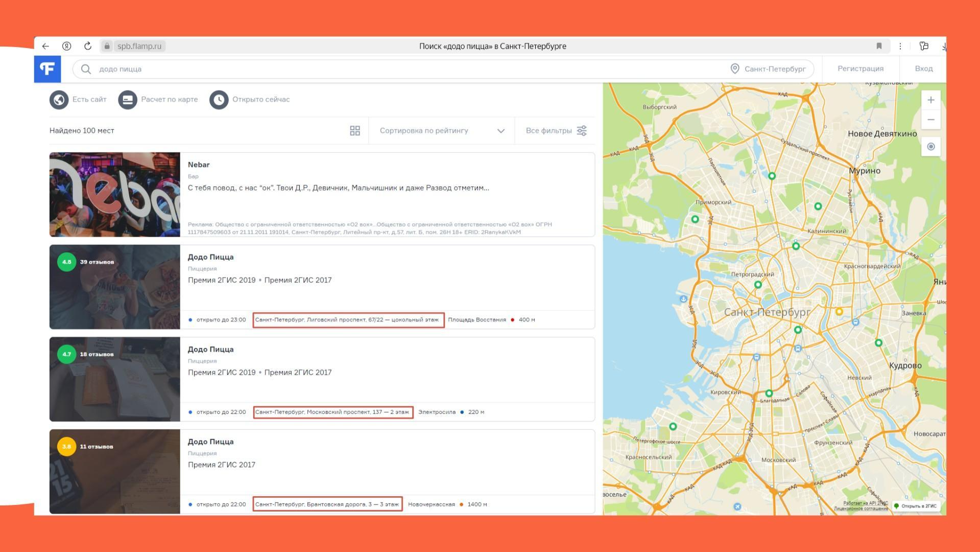Zoom out on the map
The width and height of the screenshot is (980, 552).
point(931,120)
